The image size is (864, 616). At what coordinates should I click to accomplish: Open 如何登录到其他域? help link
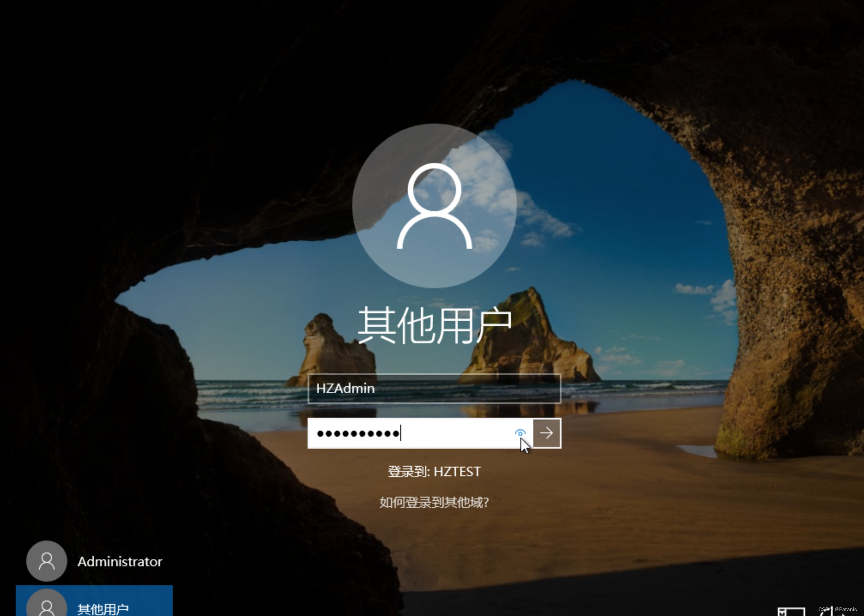point(434,502)
